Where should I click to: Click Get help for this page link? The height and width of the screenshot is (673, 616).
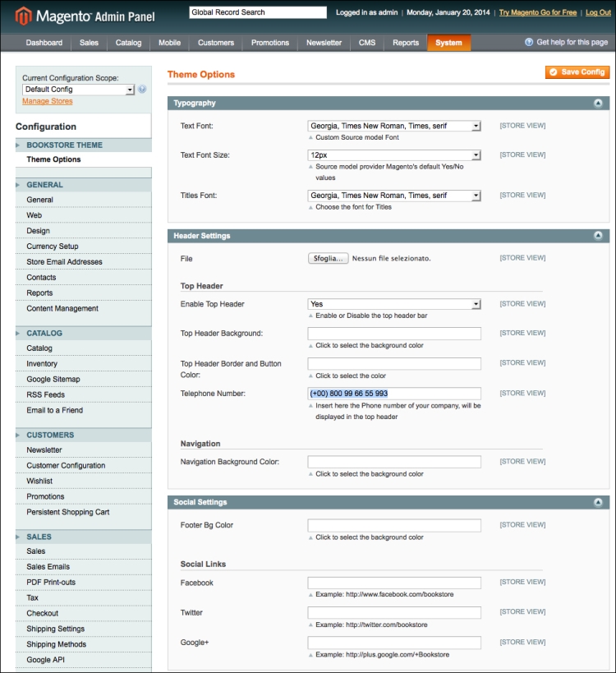(x=572, y=42)
